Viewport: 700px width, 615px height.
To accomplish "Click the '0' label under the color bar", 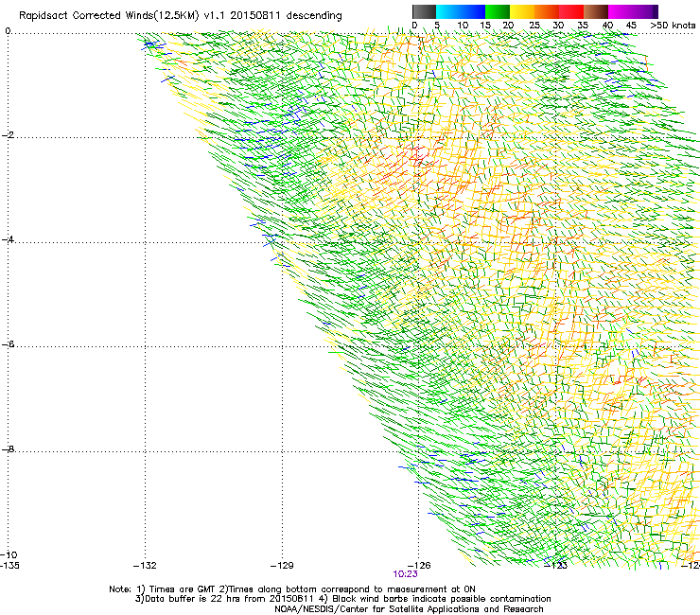I will (414, 26).
